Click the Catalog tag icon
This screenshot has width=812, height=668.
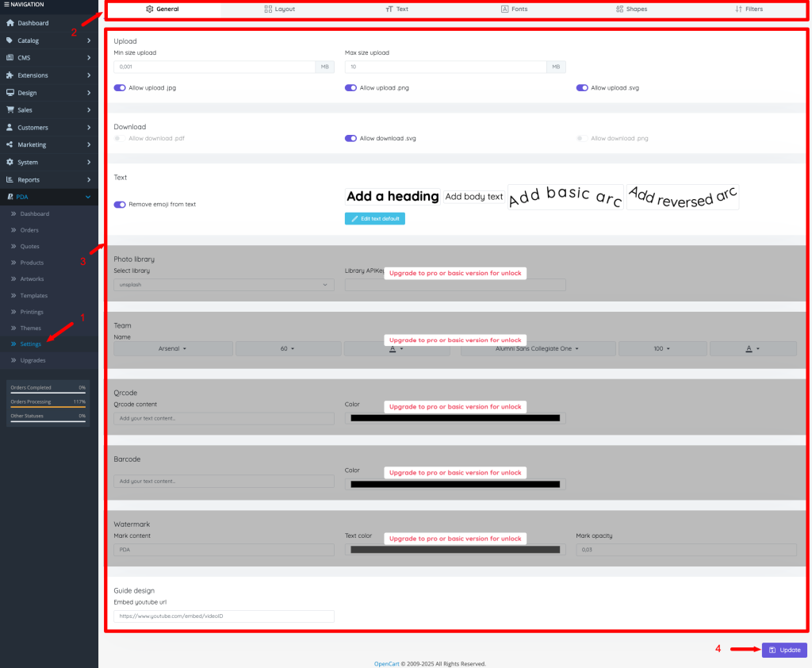10,40
